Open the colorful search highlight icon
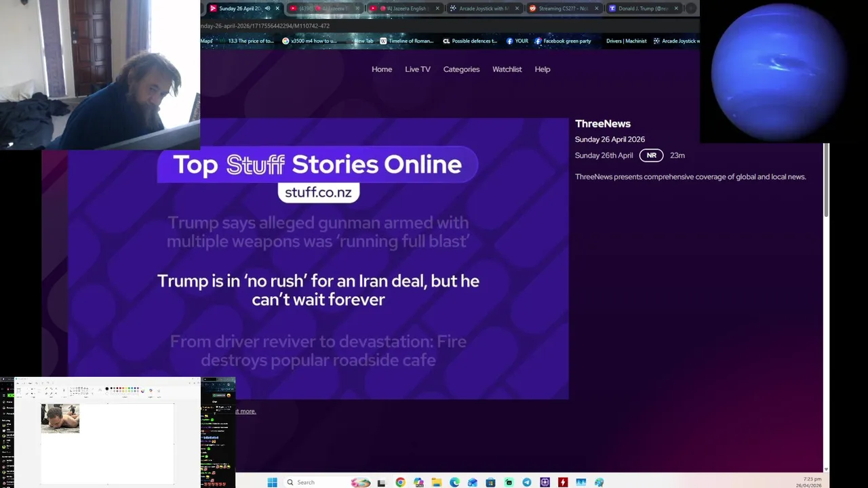This screenshot has height=488, width=868. pos(361,483)
